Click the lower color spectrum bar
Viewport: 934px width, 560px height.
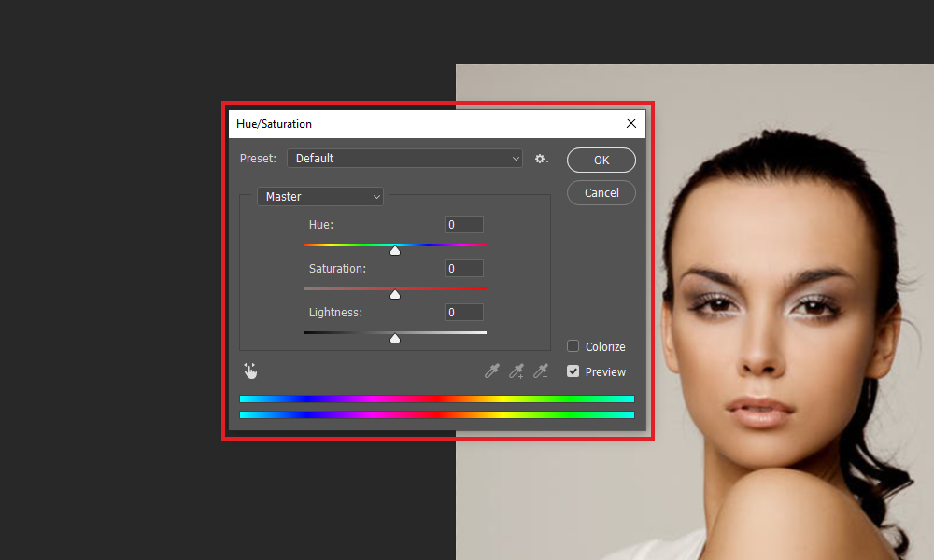point(436,414)
